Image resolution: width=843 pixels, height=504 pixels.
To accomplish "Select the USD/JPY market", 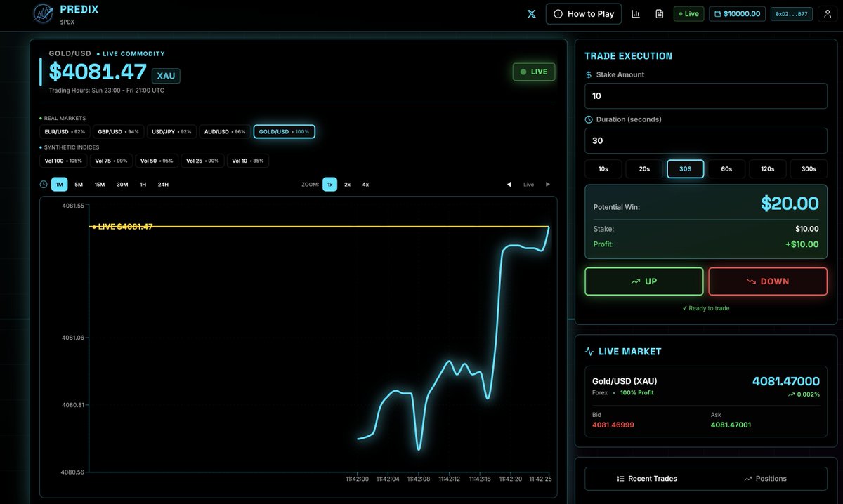I will pos(171,132).
